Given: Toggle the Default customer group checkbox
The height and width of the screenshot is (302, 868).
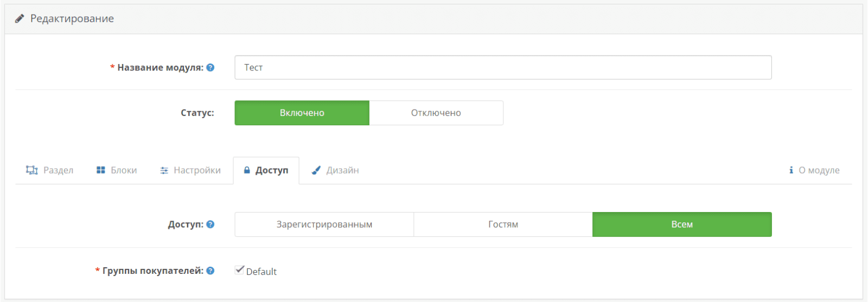Looking at the screenshot, I should [239, 270].
